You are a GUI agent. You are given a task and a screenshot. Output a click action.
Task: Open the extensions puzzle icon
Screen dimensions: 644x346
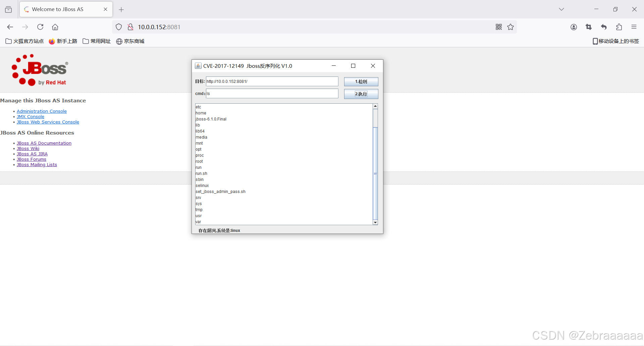click(619, 27)
